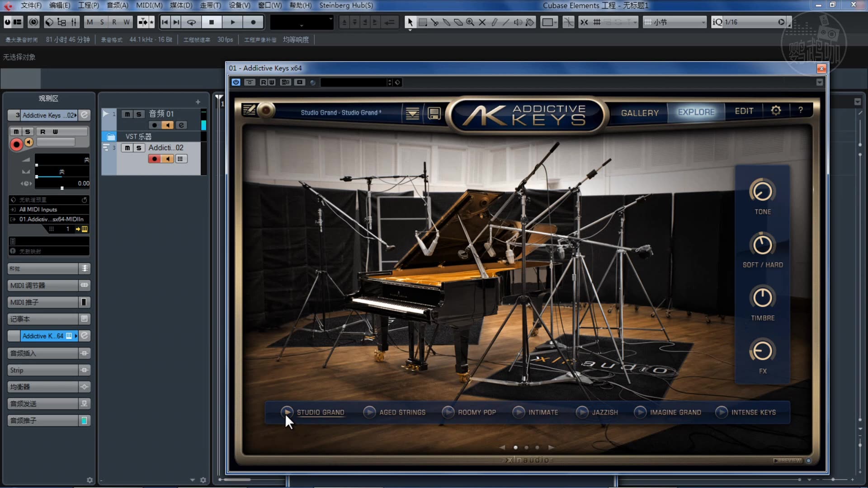
Task: Open Addictive Keys help question mark
Action: point(801,110)
